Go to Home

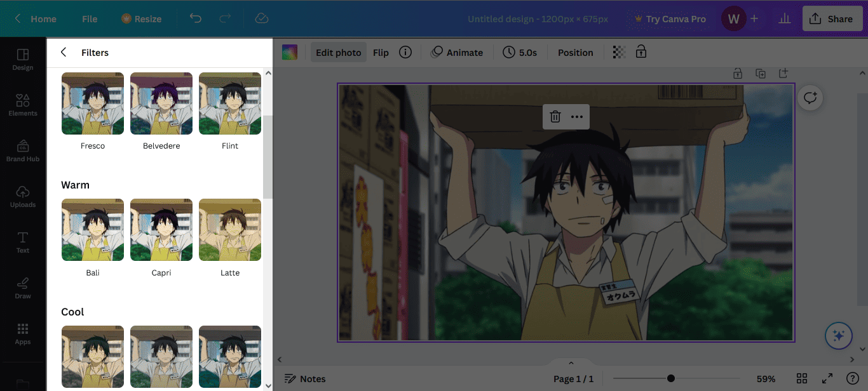tap(36, 18)
